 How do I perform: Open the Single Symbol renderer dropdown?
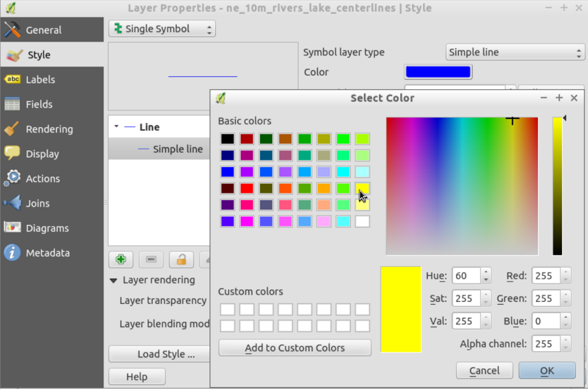coord(162,29)
